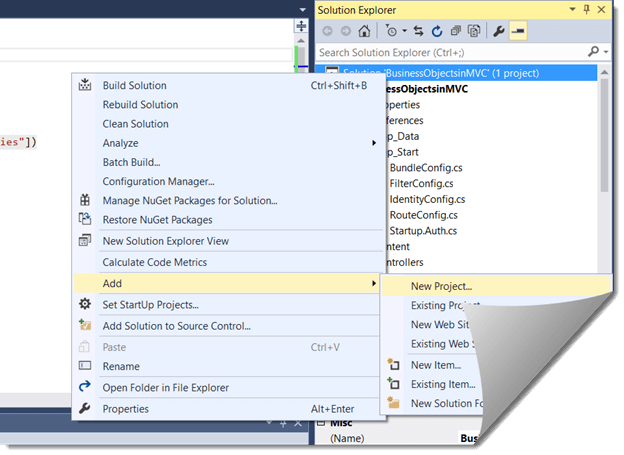Click the New Solution Explorer View icon
This screenshot has width=624, height=455.
[85, 240]
